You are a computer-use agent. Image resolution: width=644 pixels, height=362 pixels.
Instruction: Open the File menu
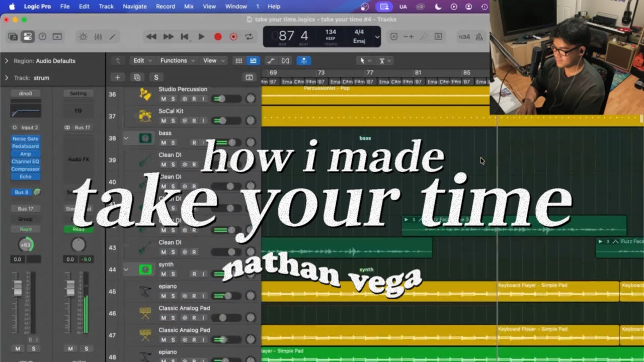click(x=65, y=7)
